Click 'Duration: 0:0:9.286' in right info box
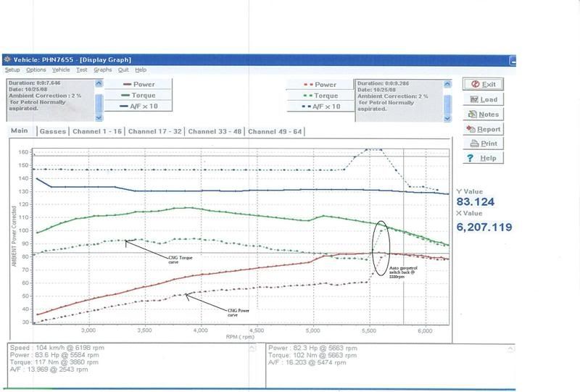Screen dimensions: 580x392 point(384,83)
